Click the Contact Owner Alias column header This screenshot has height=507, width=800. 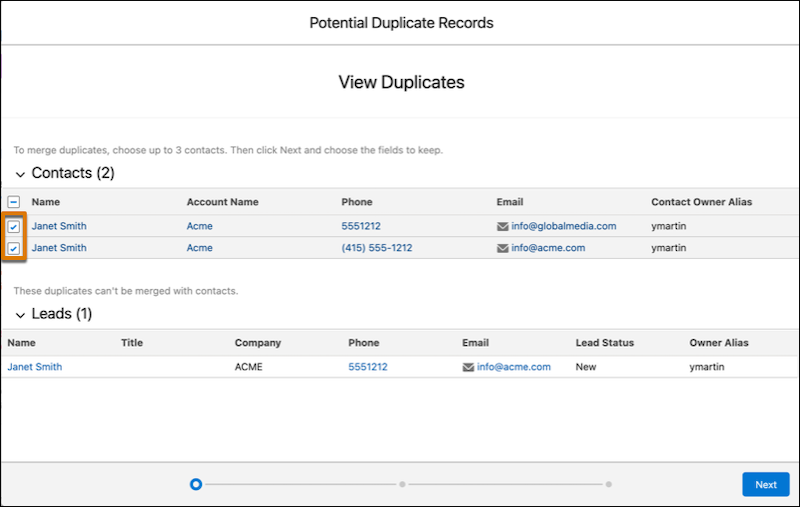[701, 202]
